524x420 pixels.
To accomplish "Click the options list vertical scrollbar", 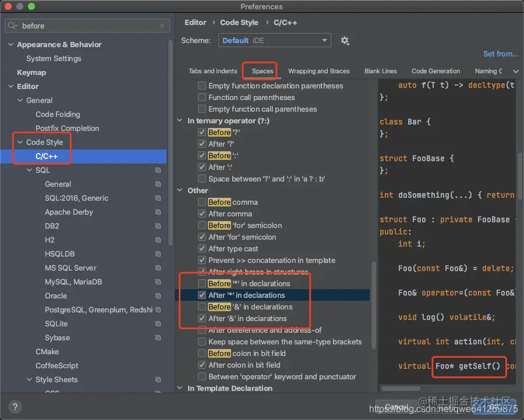I will (374, 305).
